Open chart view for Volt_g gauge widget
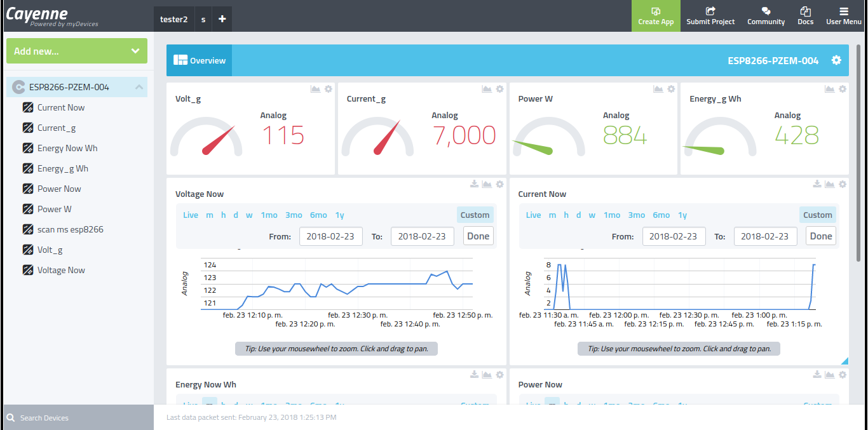868x430 pixels. point(315,90)
